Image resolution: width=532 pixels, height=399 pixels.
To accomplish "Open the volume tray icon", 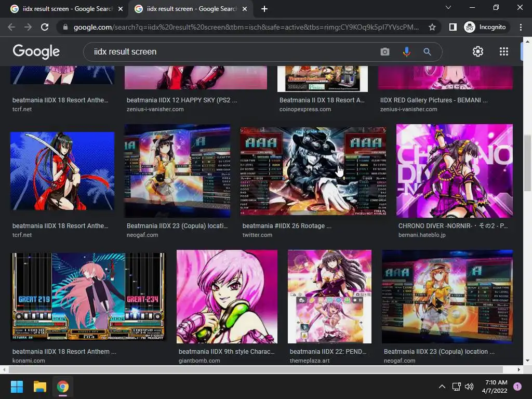I will point(469,387).
